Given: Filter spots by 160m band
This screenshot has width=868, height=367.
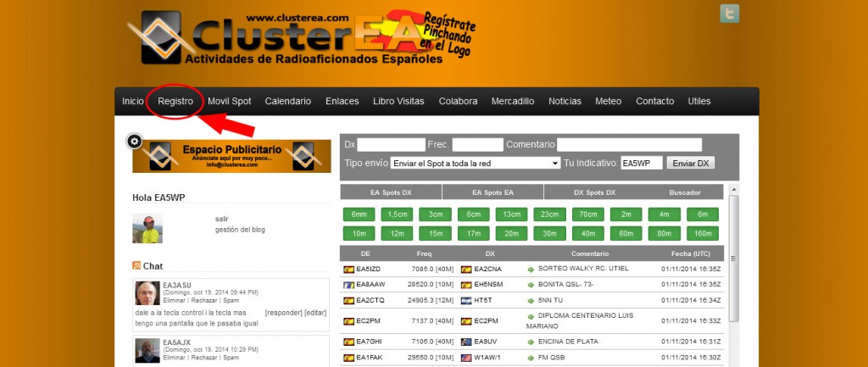Looking at the screenshot, I should tap(703, 234).
